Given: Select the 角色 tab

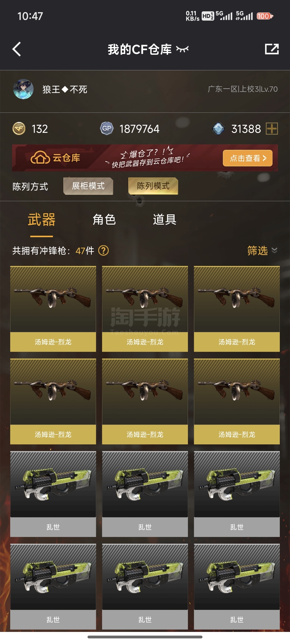Looking at the screenshot, I should click(104, 220).
